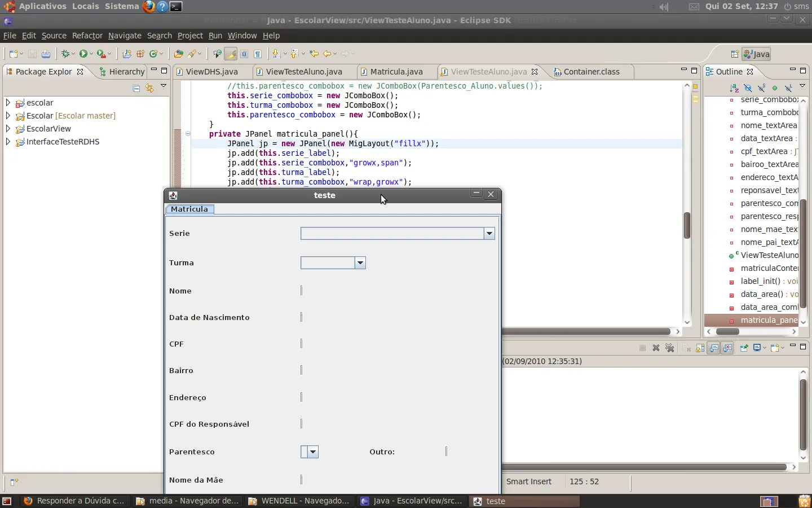Click the Java perspective button

[x=756, y=55]
